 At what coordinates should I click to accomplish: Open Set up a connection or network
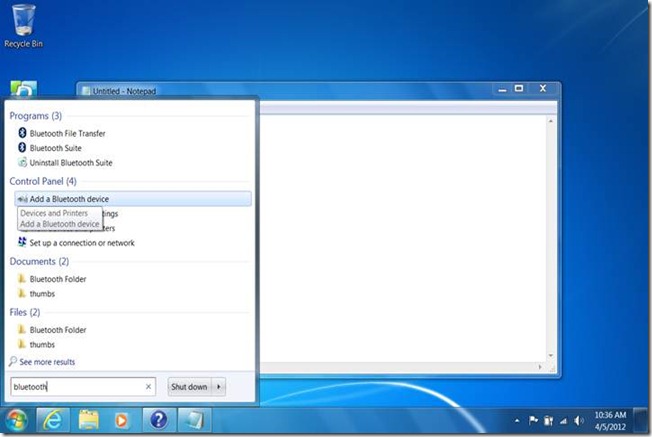81,243
